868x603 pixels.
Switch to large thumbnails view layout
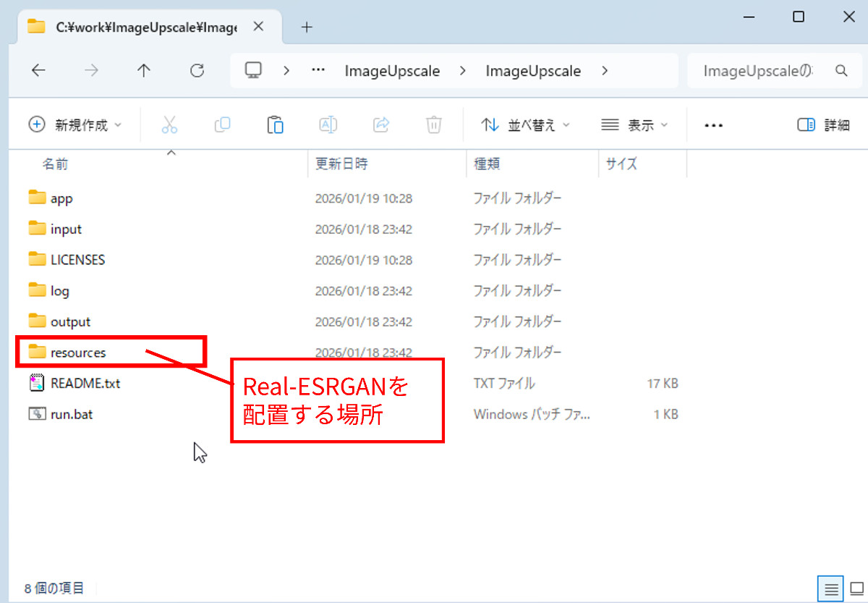(x=856, y=588)
